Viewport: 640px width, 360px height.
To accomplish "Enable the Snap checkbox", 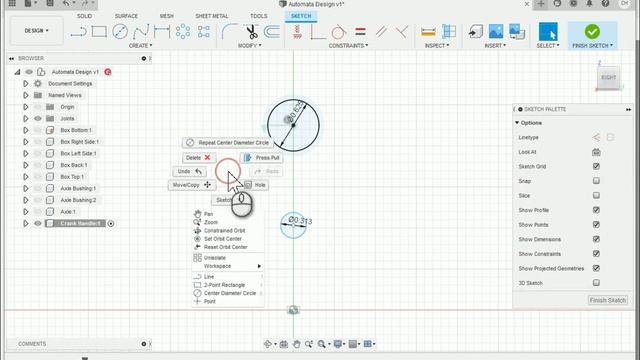I will point(596,181).
